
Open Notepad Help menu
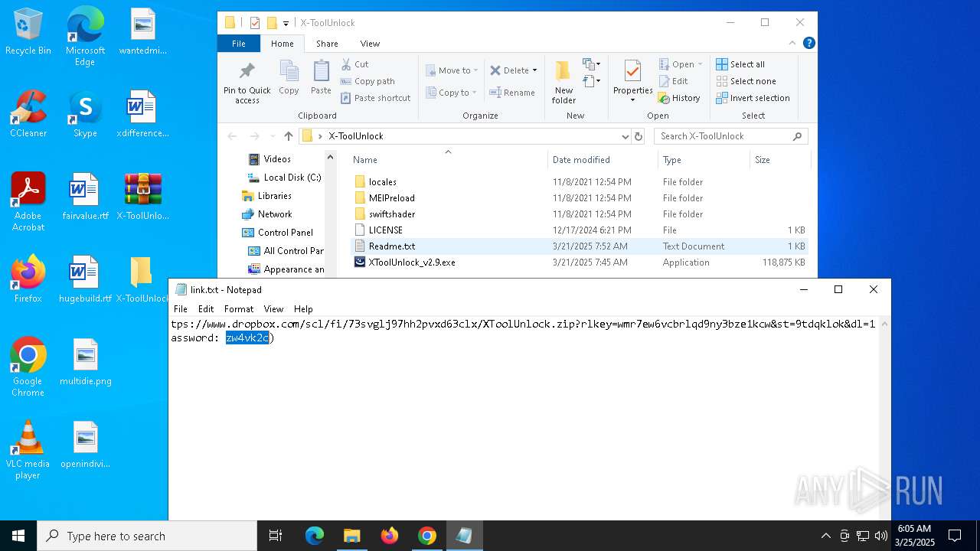tap(303, 309)
